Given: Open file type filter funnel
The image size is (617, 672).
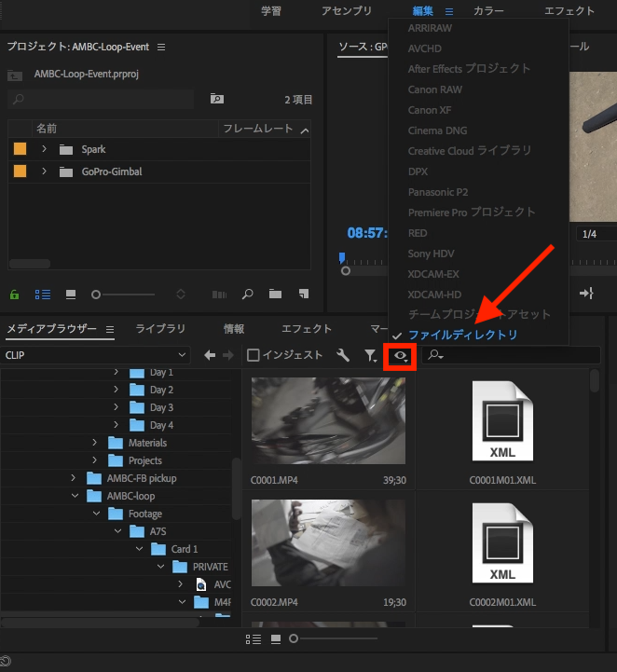Looking at the screenshot, I should pyautogui.click(x=370, y=355).
